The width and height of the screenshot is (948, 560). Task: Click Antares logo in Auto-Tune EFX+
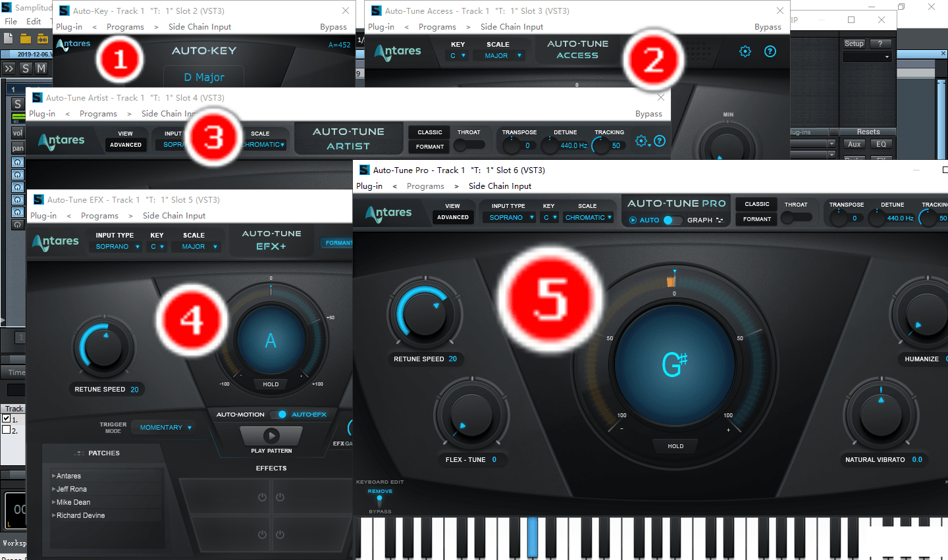(x=55, y=242)
